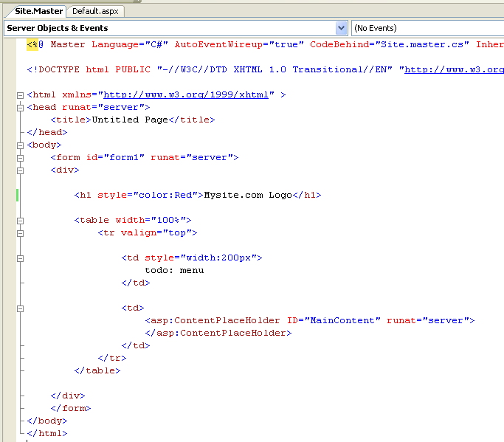Open the Server Objects & Events dropdown
Viewport: 504px width, 442px height.
coord(341,28)
